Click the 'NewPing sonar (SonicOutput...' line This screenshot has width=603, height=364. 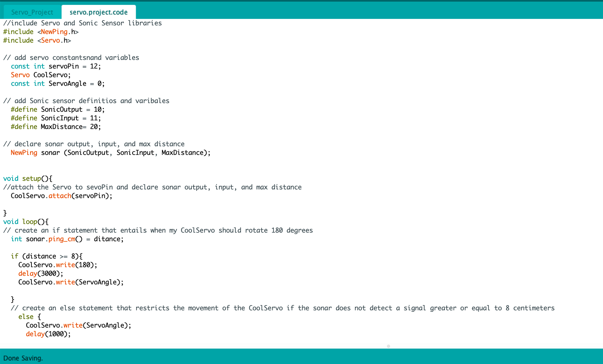111,153
